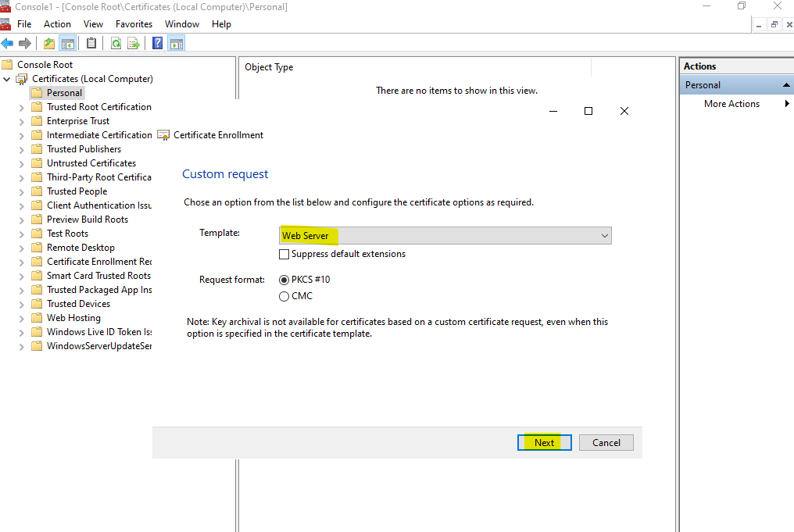Click the Enterprise Trust folder icon
This screenshot has height=532, width=794.
[37, 121]
